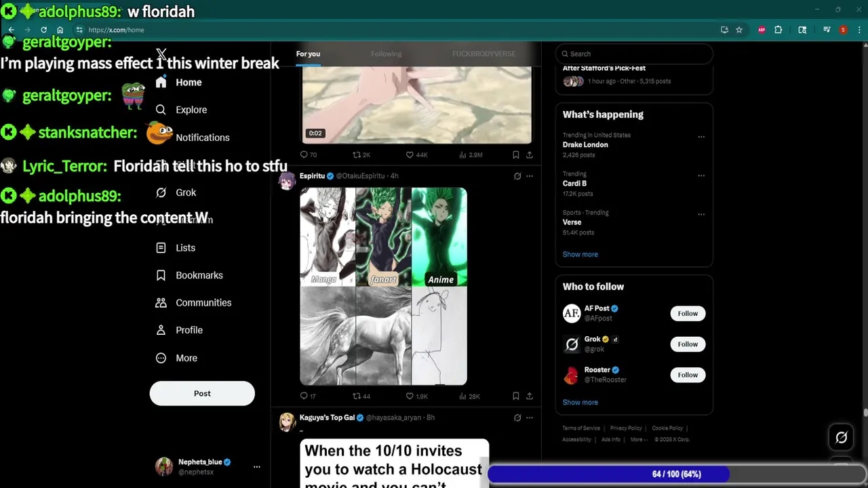
Task: Open the tab search icon
Action: [x=802, y=30]
